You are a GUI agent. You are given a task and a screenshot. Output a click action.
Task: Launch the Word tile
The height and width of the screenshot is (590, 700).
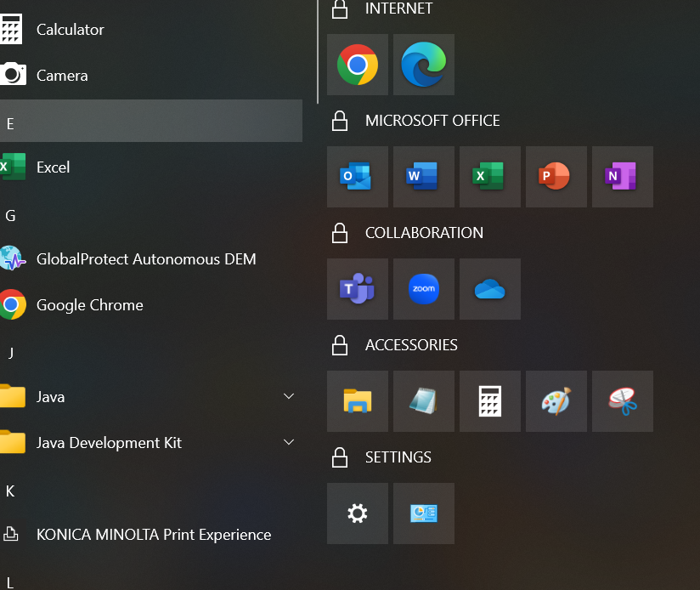424,177
